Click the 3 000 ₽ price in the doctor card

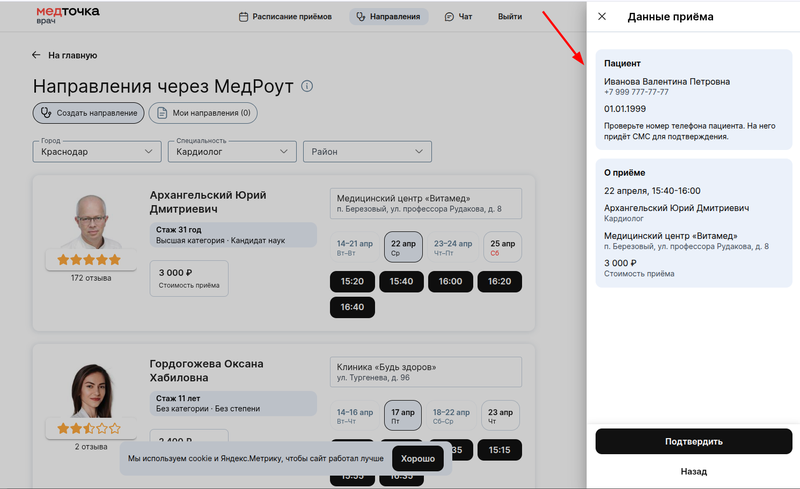tap(176, 273)
